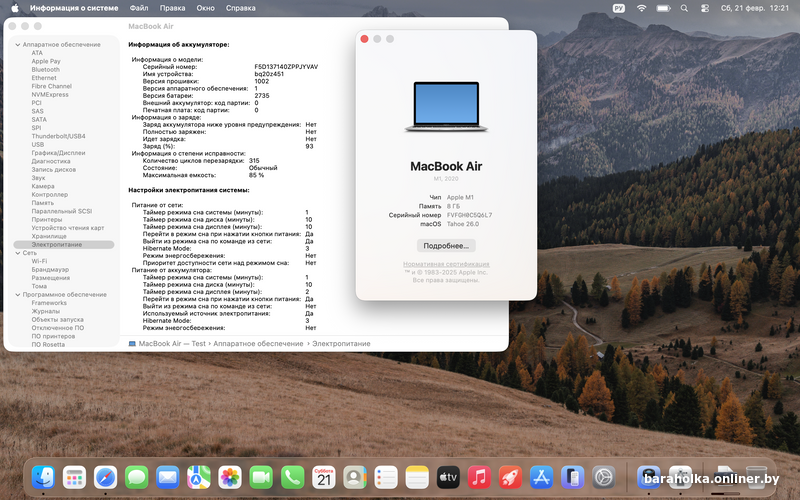Click the MacBook Air laptop image
This screenshot has height=500, width=800.
(x=446, y=108)
